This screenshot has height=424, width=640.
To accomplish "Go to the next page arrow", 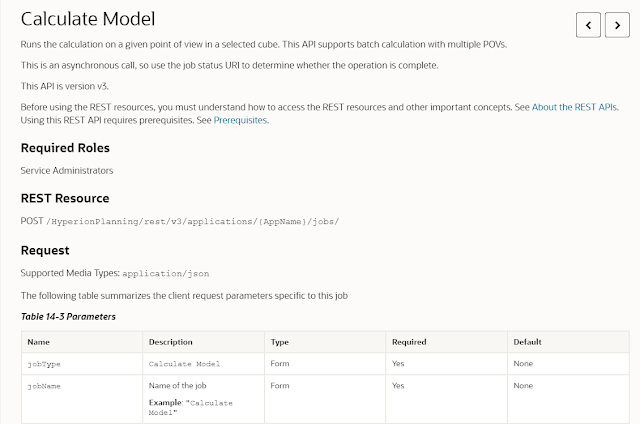I will point(616,23).
